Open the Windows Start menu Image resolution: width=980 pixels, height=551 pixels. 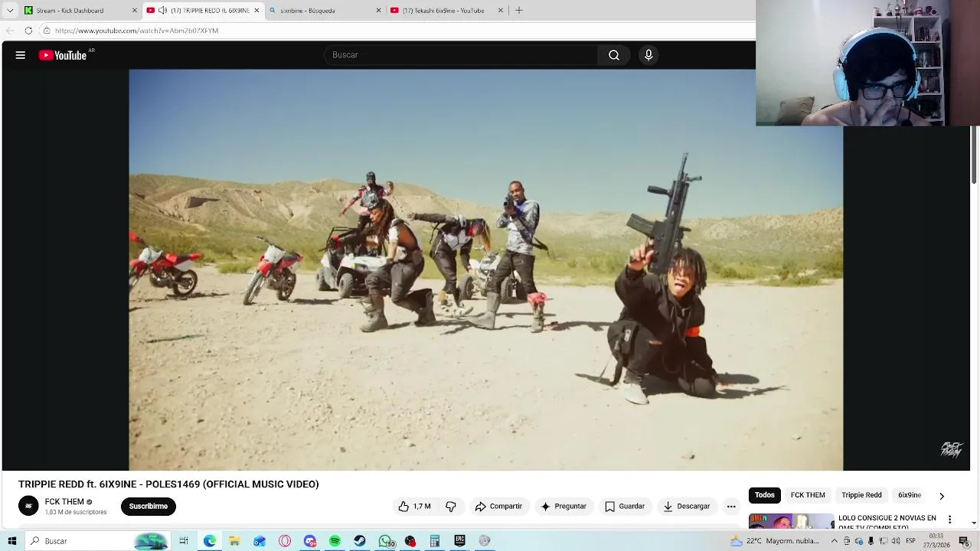click(x=12, y=541)
